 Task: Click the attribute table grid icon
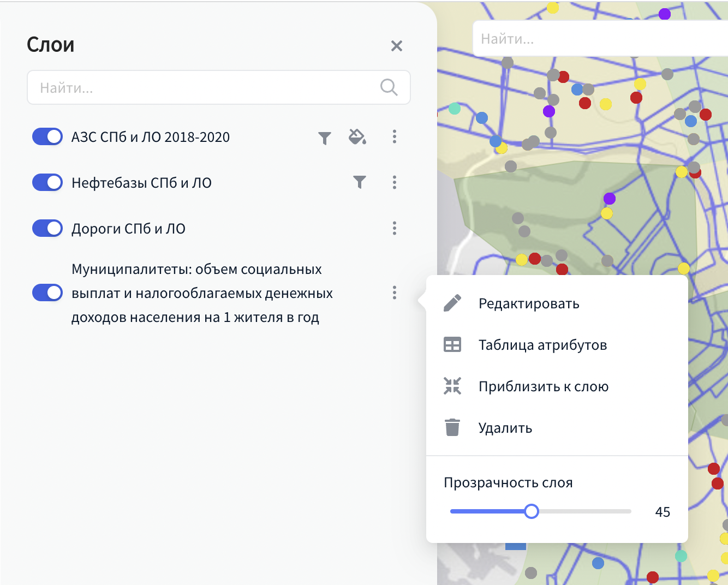click(x=452, y=345)
